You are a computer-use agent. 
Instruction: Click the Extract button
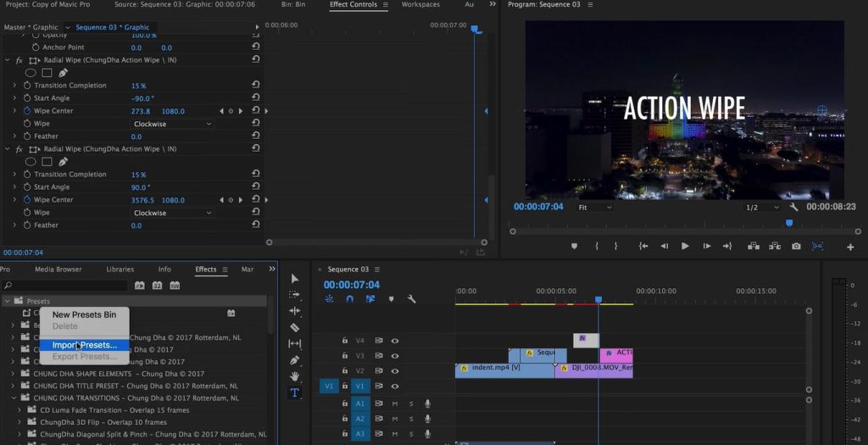click(x=775, y=247)
